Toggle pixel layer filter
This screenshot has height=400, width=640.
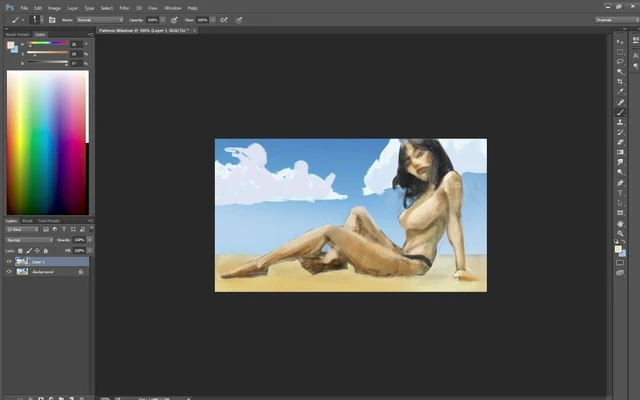pyautogui.click(x=46, y=229)
